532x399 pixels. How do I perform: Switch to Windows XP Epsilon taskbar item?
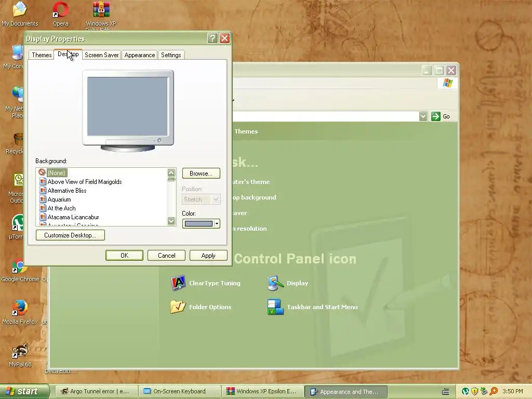coord(262,392)
